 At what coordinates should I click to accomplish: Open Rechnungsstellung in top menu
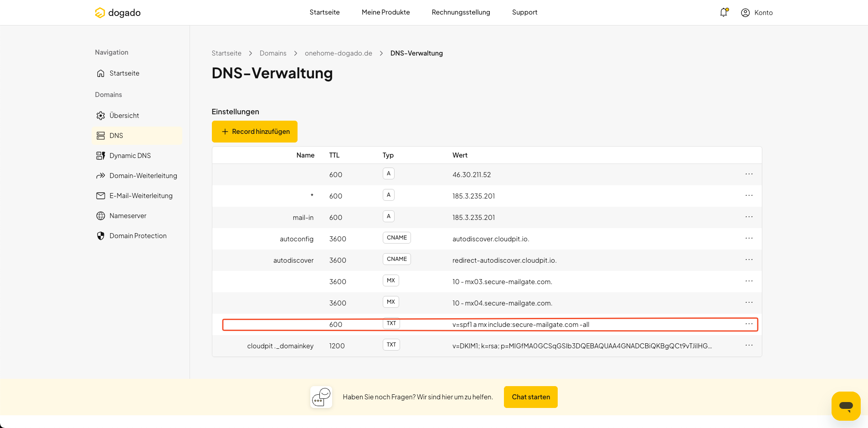461,12
